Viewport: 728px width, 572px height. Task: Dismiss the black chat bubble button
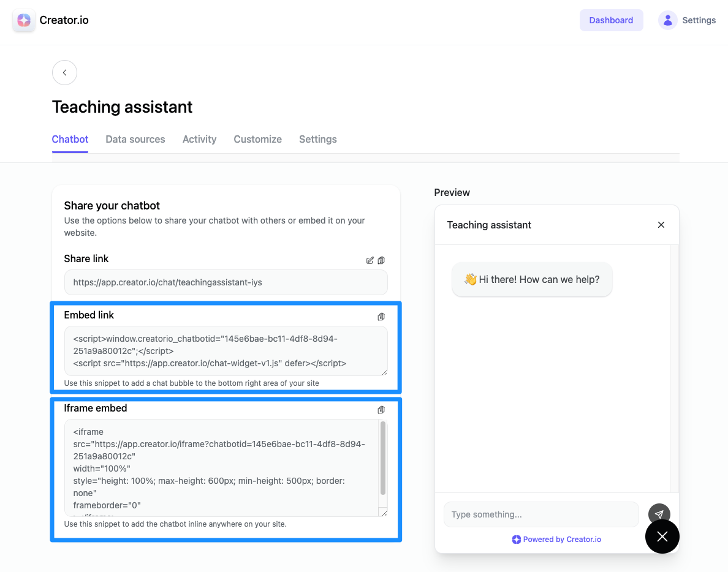[662, 536]
